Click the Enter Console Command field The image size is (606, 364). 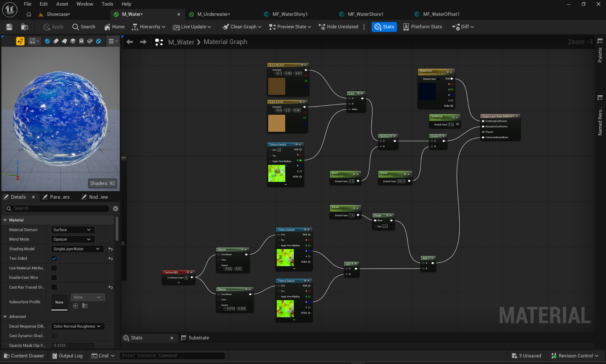click(x=172, y=356)
